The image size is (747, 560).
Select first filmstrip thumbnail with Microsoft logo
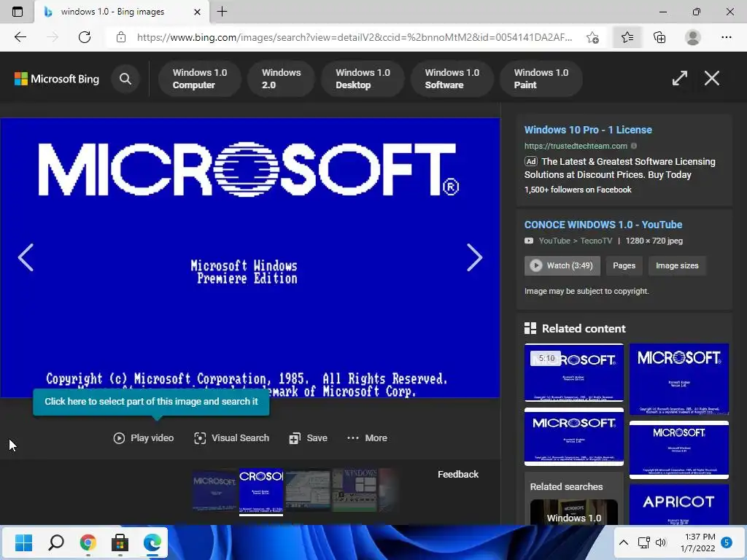(214, 490)
